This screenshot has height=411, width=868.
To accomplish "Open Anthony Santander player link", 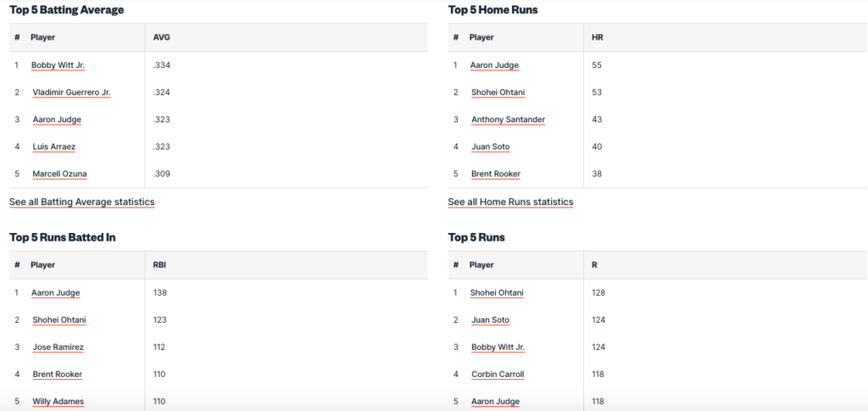I will 508,119.
